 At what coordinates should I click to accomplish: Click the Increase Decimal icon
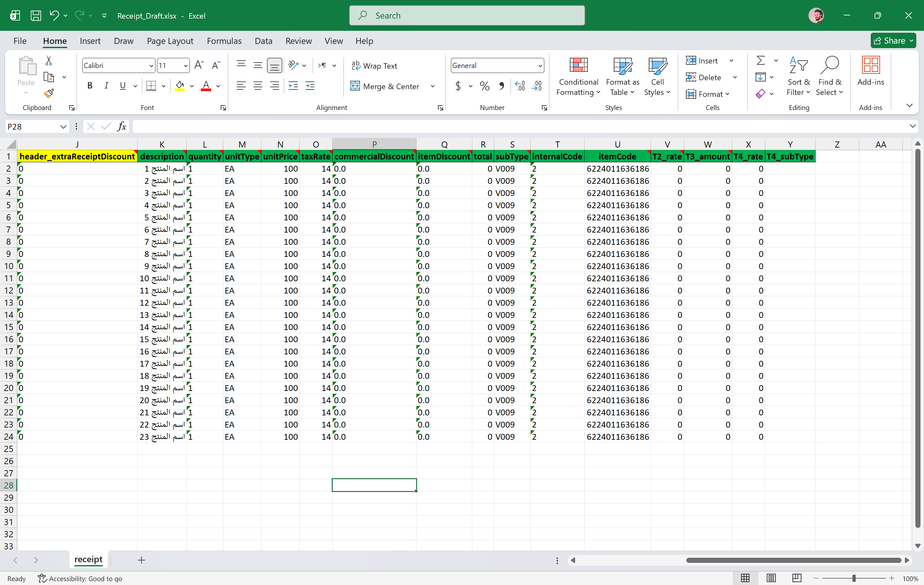click(520, 86)
